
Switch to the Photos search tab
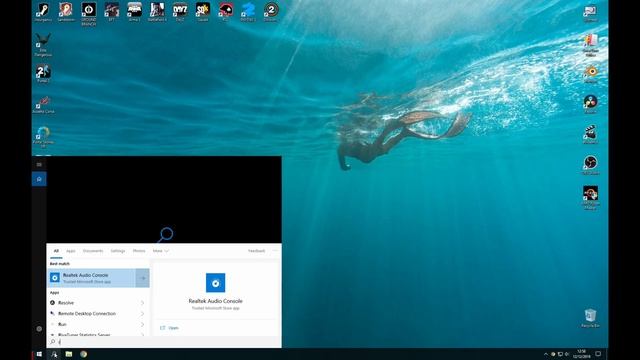(139, 251)
